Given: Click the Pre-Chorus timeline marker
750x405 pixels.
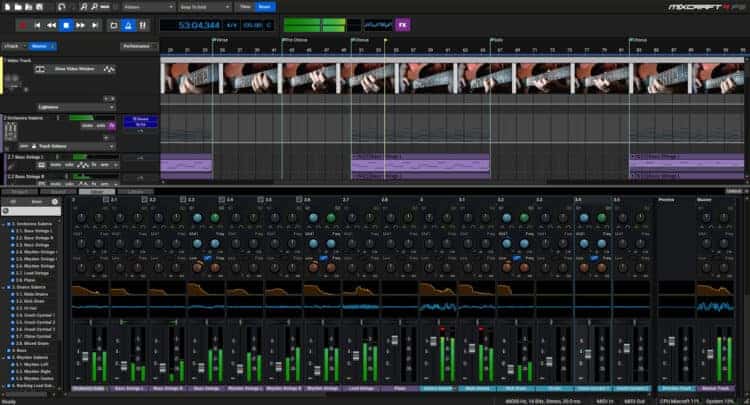Looking at the screenshot, I should pos(295,40).
